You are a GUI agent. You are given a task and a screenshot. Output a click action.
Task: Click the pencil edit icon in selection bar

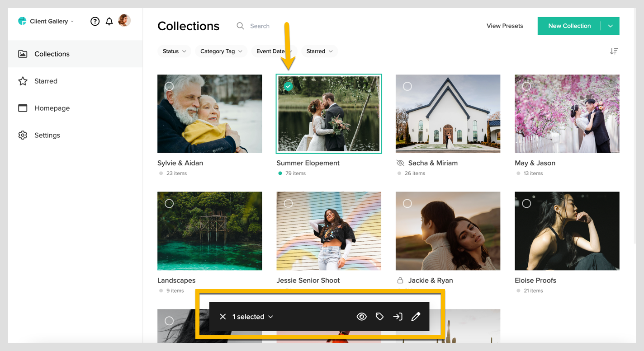tap(416, 317)
